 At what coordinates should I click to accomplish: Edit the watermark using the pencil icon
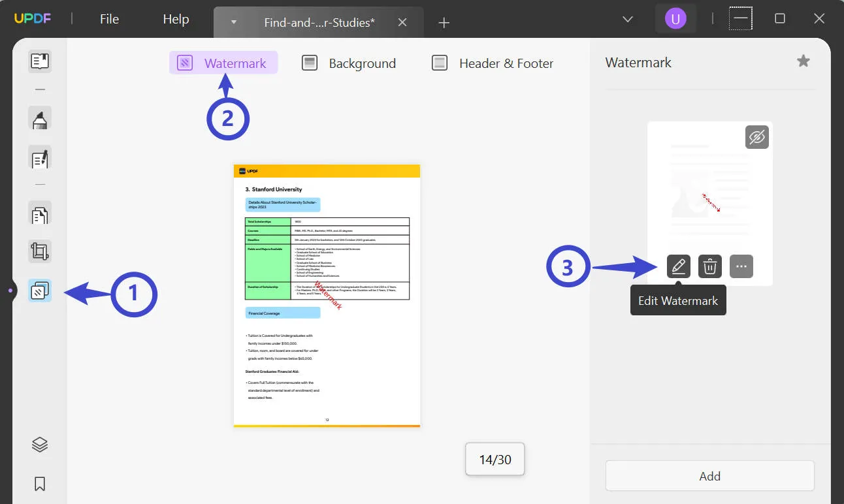coord(678,266)
